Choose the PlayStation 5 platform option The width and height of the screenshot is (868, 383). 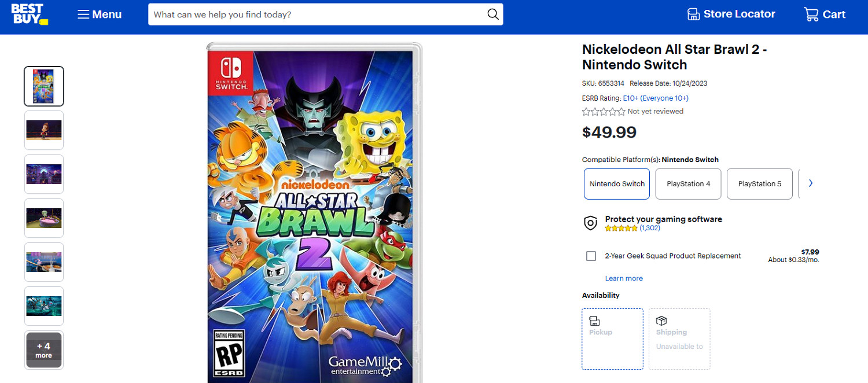pos(759,184)
